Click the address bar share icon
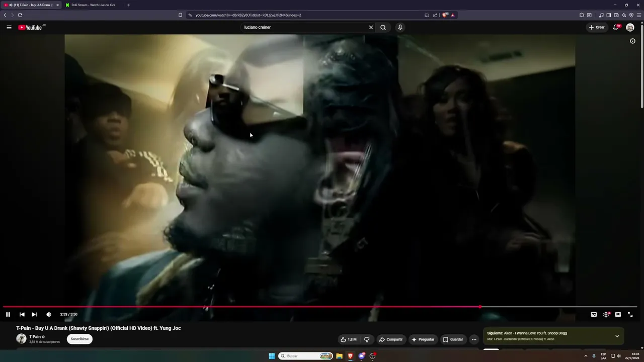This screenshot has width=644, height=362. click(435, 15)
